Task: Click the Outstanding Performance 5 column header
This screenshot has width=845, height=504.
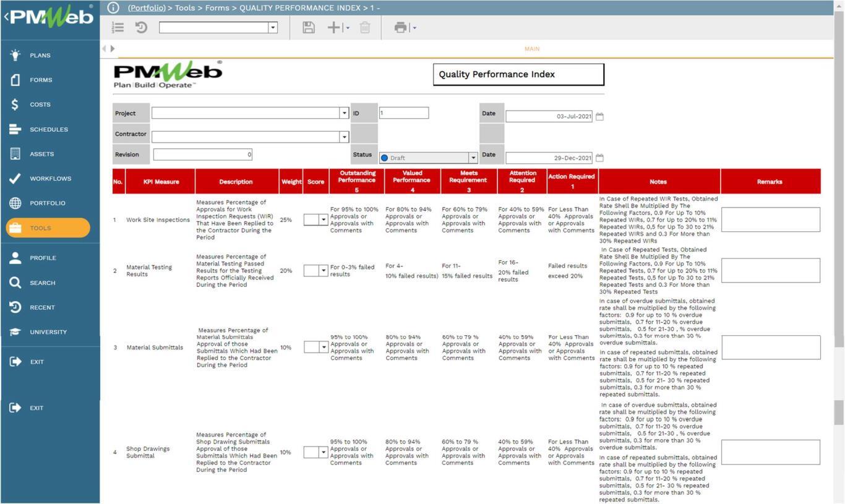Action: pos(357,181)
